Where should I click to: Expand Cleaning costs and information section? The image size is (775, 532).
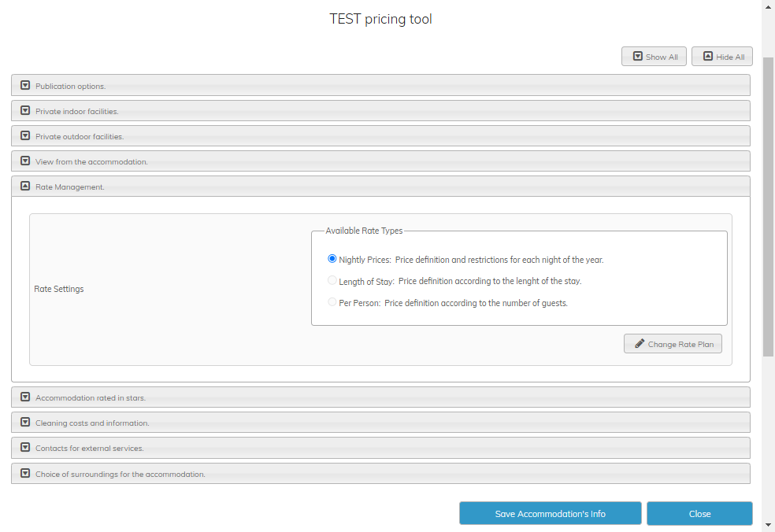(25, 423)
